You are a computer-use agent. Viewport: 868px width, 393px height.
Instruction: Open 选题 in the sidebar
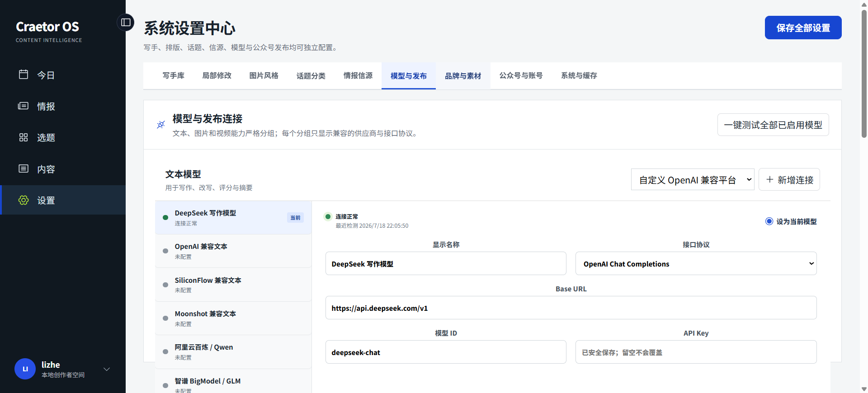[x=63, y=137]
